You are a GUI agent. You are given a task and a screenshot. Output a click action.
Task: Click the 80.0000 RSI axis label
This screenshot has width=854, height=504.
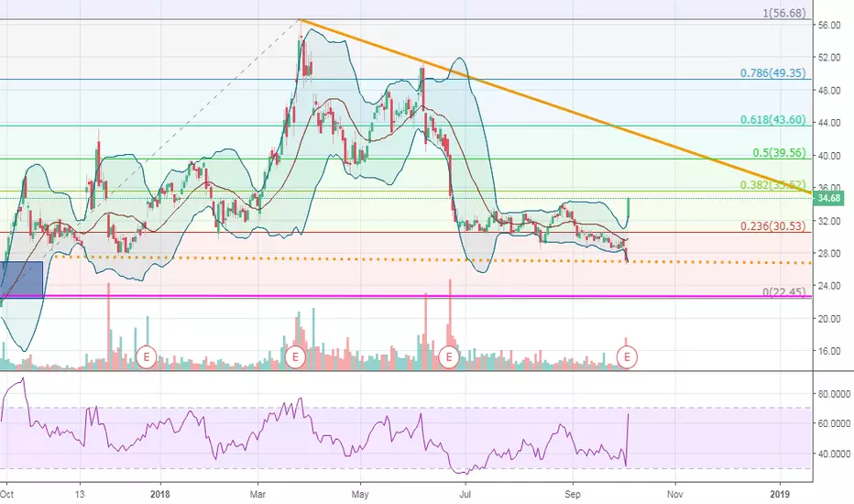tap(834, 393)
